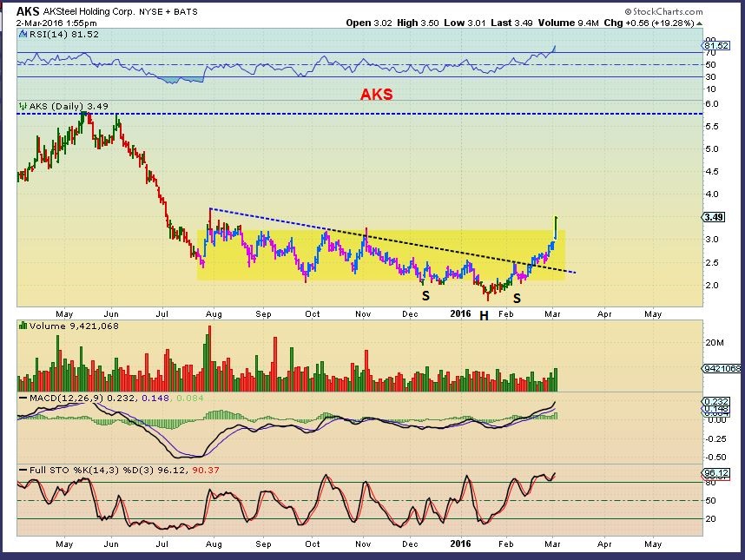
Task: Click the 4.0 price axis label
Action: pos(712,194)
